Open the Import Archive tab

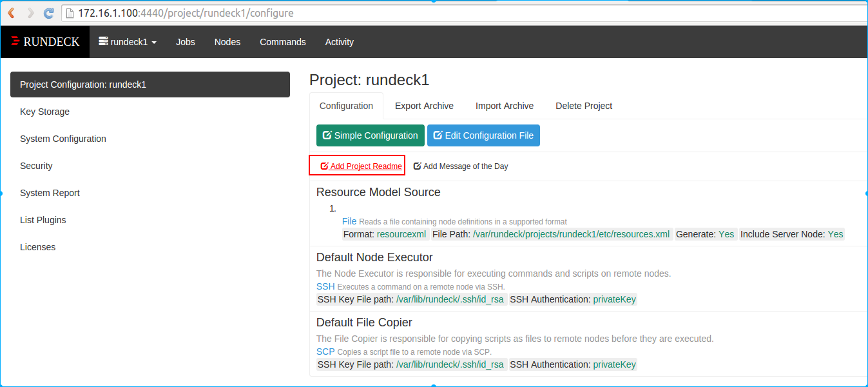(x=505, y=106)
